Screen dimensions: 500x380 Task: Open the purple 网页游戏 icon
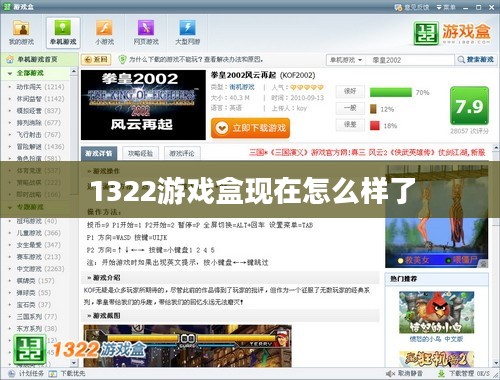coord(146,27)
